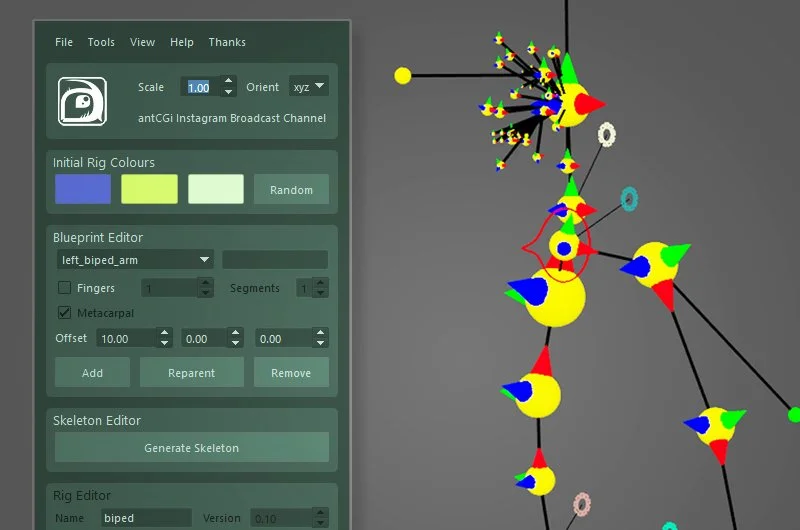Click the last Offset 0.00 field
The width and height of the screenshot is (800, 530).
[x=284, y=339]
